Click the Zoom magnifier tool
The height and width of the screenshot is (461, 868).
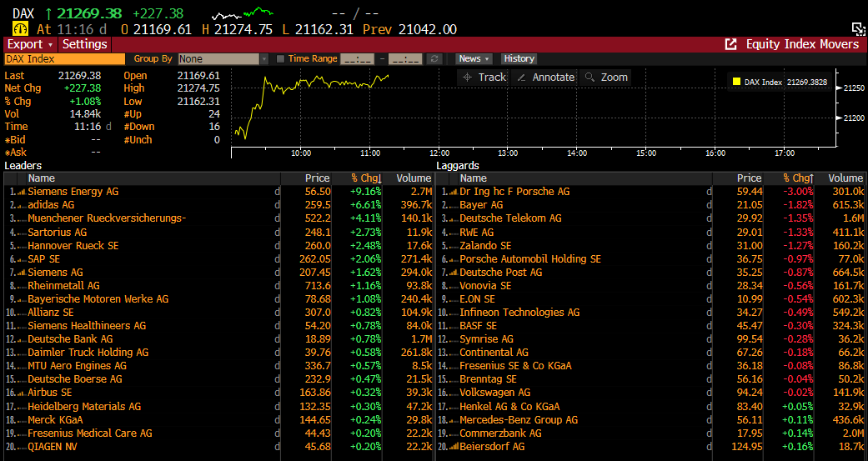tap(606, 77)
